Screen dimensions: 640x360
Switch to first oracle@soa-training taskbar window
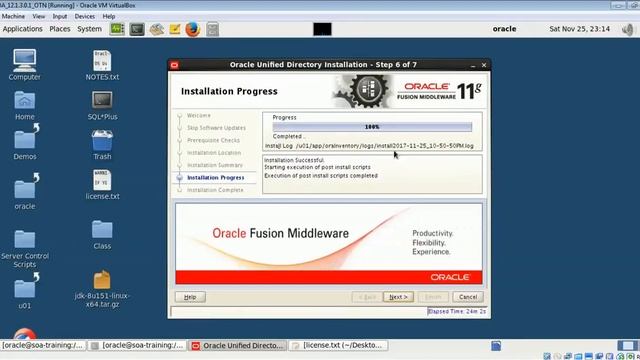click(x=43, y=345)
